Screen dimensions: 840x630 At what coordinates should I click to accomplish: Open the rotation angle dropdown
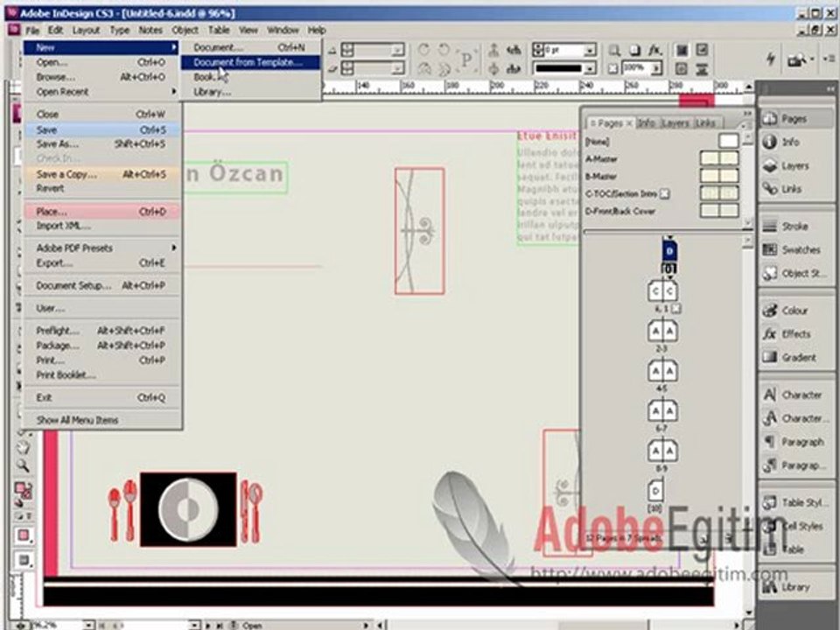coord(397,51)
